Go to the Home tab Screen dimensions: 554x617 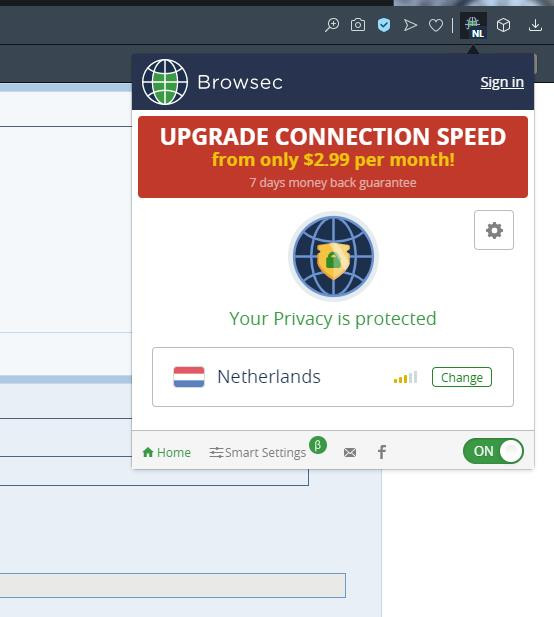166,453
